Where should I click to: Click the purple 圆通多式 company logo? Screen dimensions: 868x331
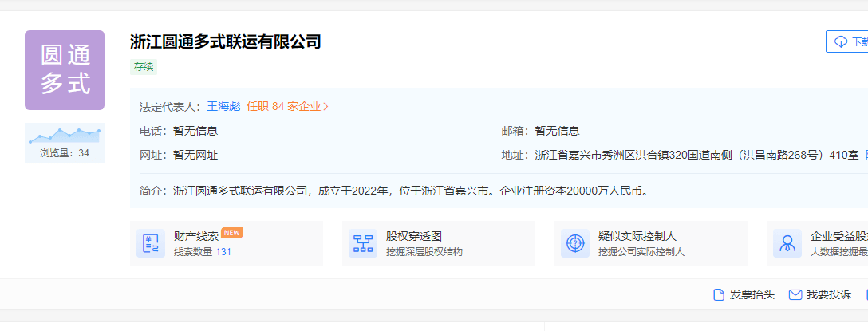pyautogui.click(x=64, y=70)
